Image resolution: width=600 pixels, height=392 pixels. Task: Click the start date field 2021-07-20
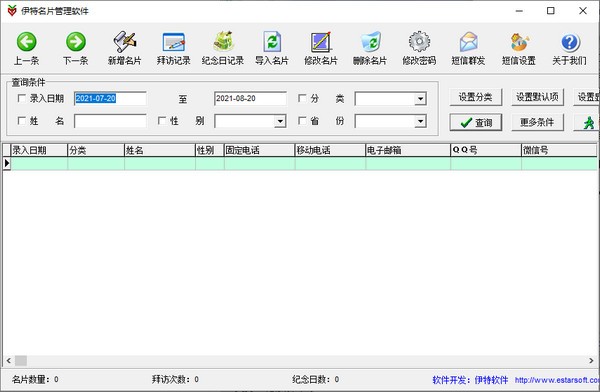point(110,98)
